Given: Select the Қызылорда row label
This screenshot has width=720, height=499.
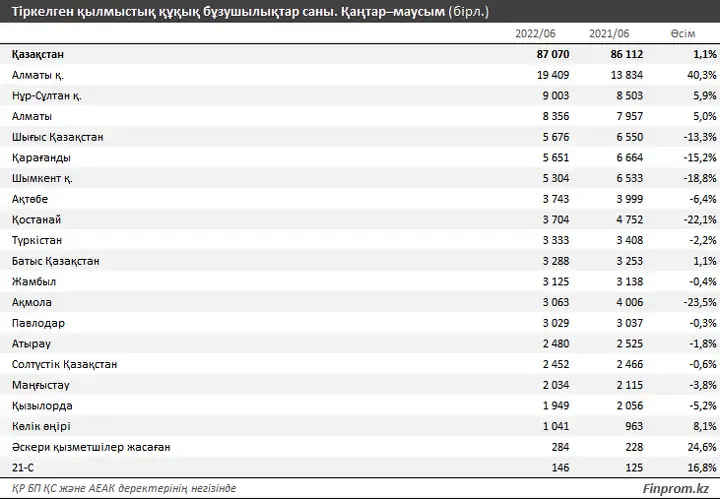Looking at the screenshot, I should pyautogui.click(x=42, y=405).
